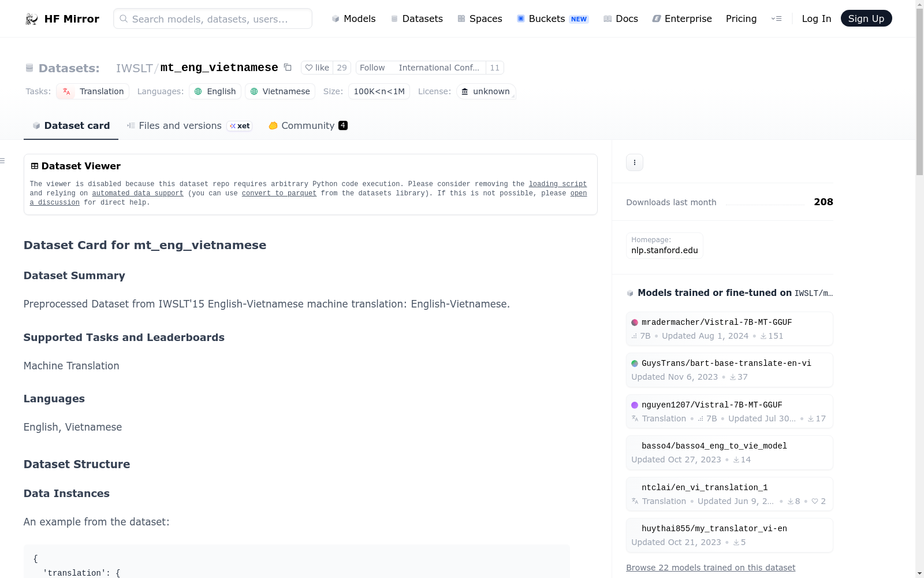Click the 100K<n<1M size tag

379,91
